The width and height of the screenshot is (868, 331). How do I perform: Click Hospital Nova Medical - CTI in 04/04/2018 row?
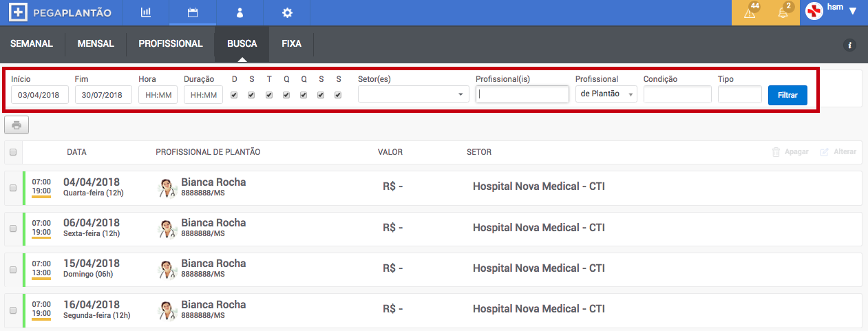tap(539, 186)
